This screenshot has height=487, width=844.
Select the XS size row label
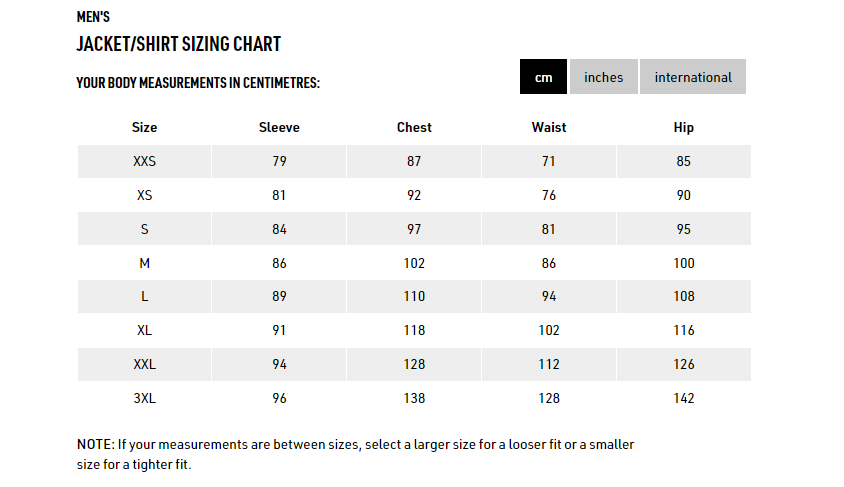tap(144, 195)
